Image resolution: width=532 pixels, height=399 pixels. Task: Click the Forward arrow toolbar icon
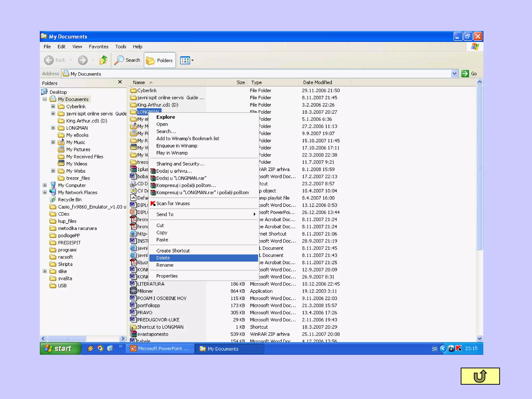pyautogui.click(x=83, y=60)
